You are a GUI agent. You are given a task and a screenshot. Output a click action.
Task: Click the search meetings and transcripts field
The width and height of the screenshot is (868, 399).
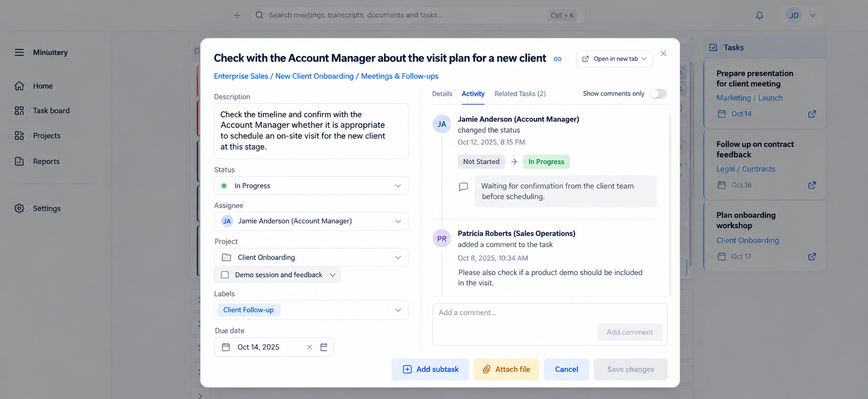pos(417,15)
